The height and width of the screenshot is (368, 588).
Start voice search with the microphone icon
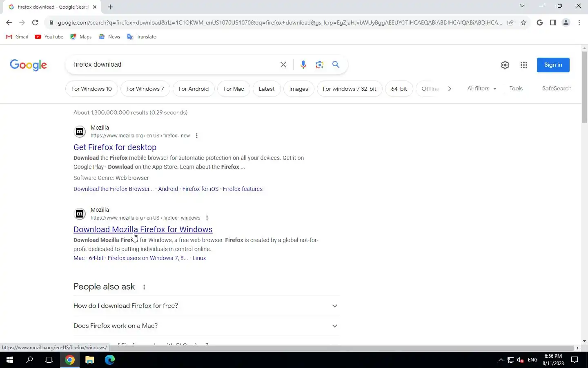(x=303, y=65)
